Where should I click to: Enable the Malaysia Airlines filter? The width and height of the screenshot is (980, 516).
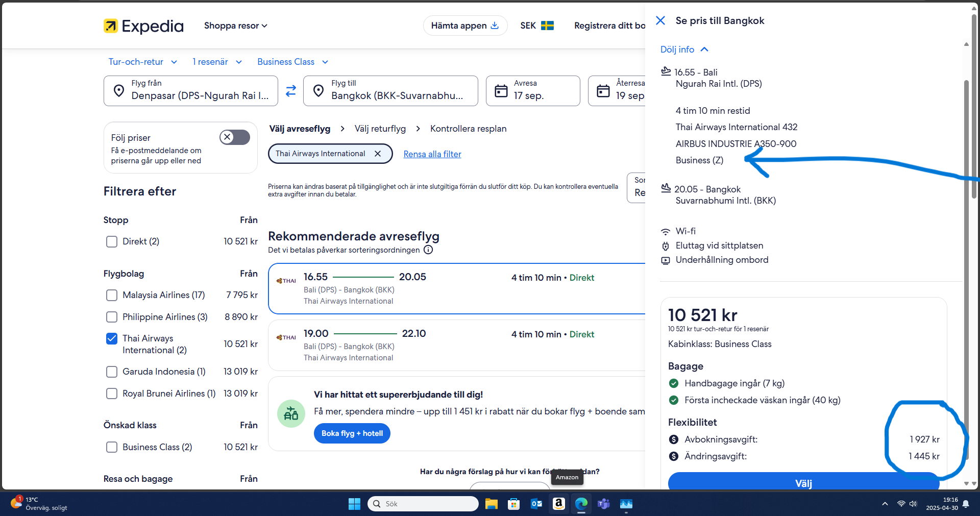(112, 295)
